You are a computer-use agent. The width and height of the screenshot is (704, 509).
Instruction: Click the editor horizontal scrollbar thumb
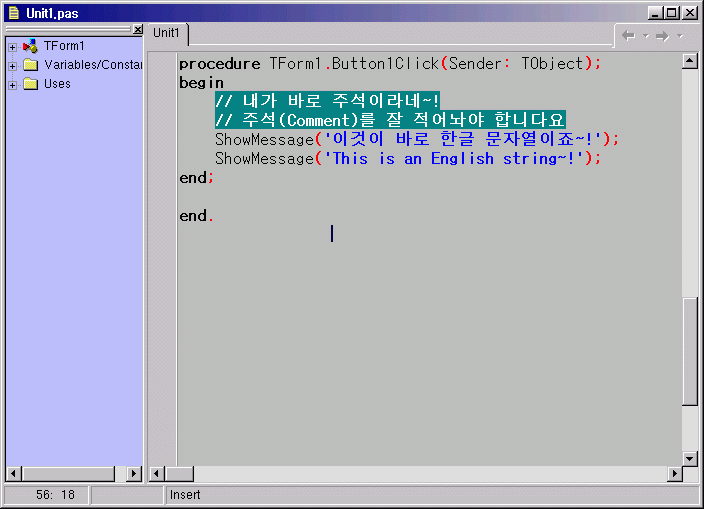point(179,474)
